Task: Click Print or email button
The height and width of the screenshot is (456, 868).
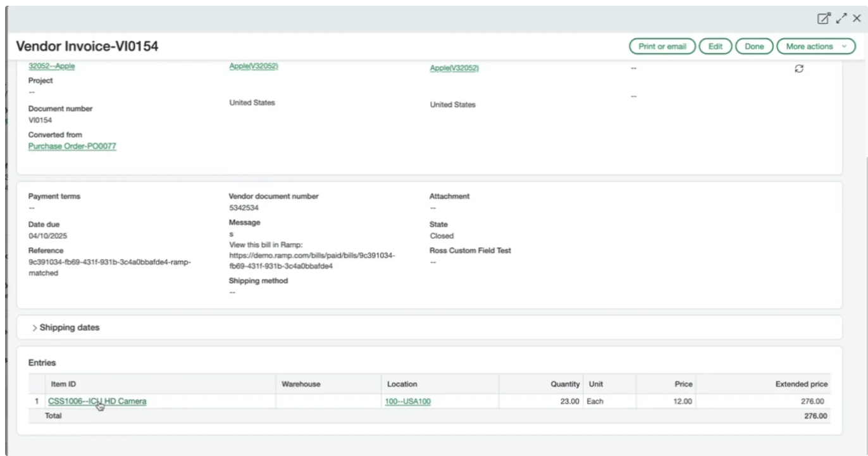Action: (662, 46)
